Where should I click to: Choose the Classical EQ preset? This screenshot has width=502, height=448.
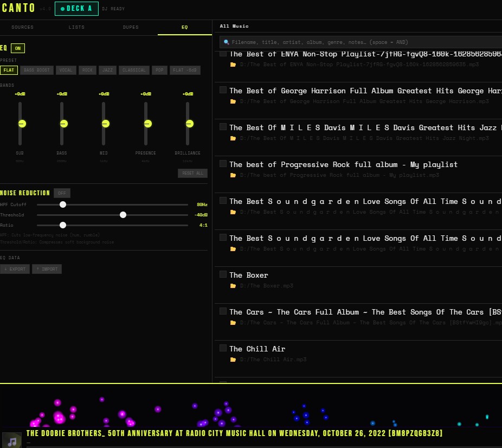134,70
